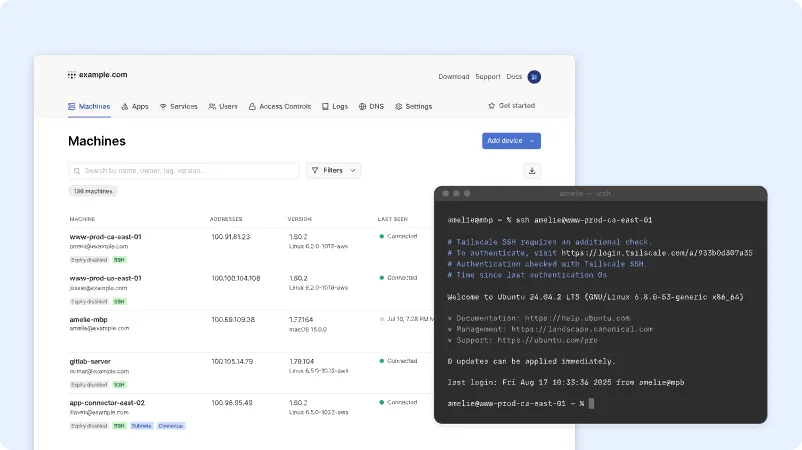
Task: Click Get started link
Action: click(511, 106)
